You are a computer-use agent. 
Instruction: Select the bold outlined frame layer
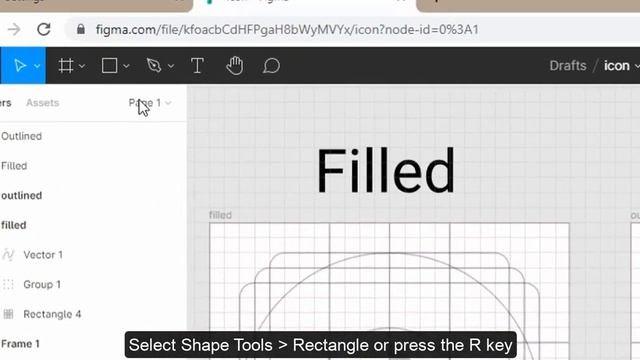coord(21,196)
